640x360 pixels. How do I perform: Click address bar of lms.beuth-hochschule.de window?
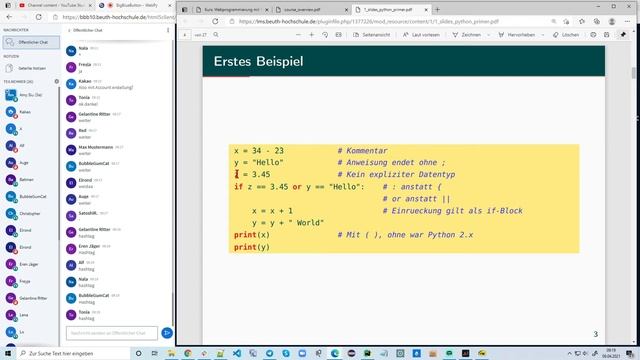(x=388, y=21)
